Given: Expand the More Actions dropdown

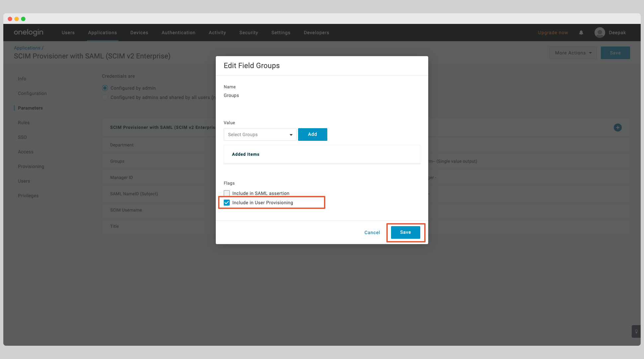Looking at the screenshot, I should (573, 52).
